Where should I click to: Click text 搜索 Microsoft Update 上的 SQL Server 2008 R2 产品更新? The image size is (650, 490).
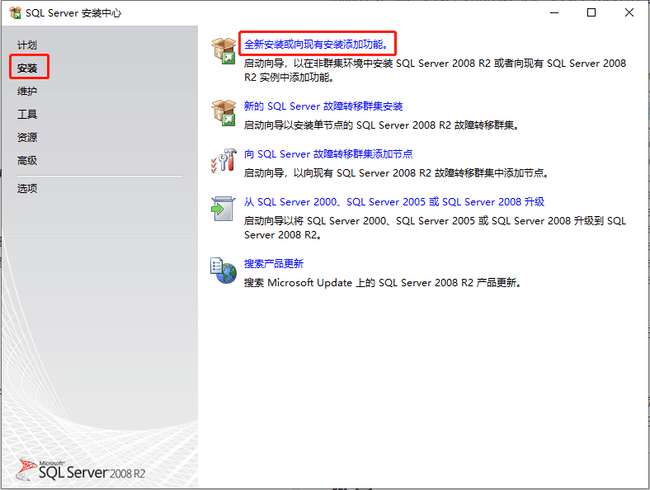(382, 282)
